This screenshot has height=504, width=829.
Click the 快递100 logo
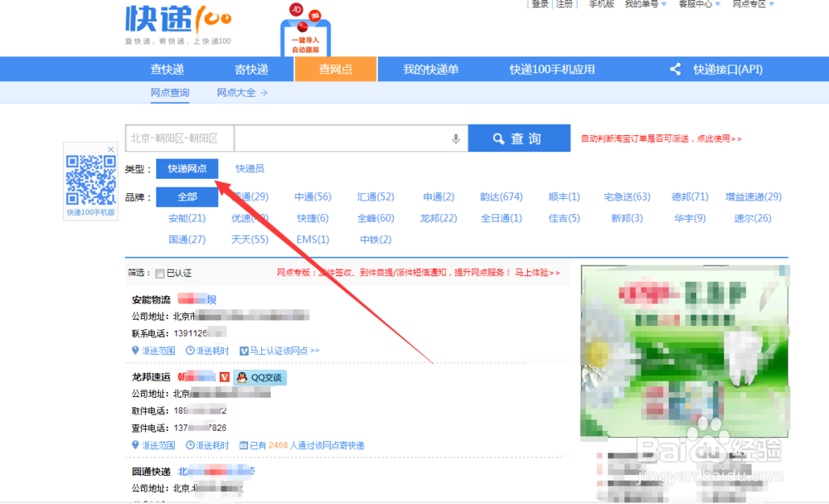pos(178,25)
